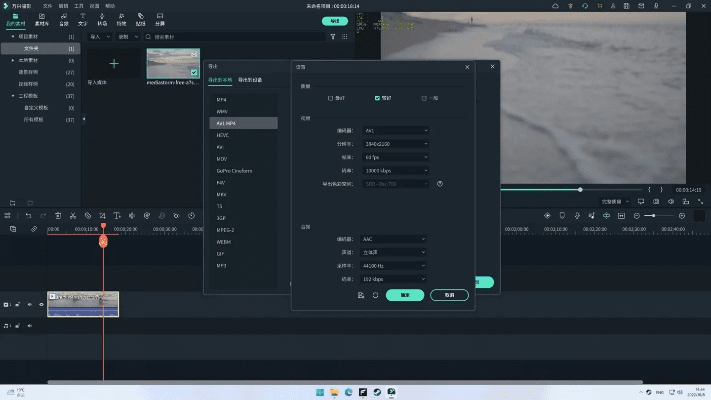Image resolution: width=711 pixels, height=400 pixels.
Task: Click the 确定 confirm button
Action: [x=405, y=295]
